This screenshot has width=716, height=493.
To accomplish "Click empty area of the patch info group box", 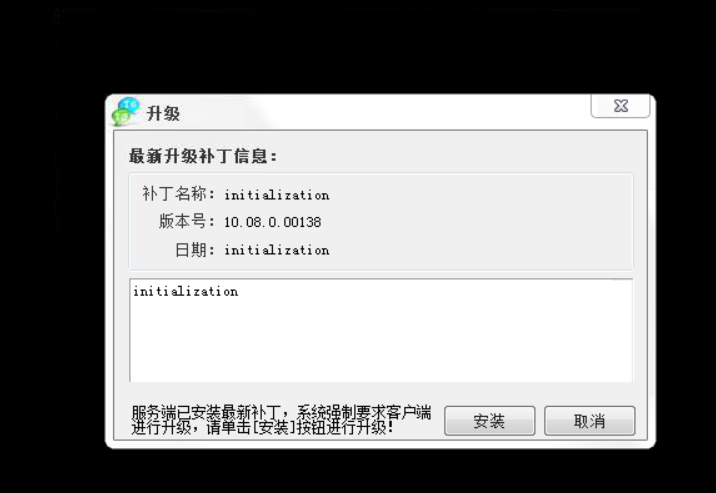I will coord(479,221).
